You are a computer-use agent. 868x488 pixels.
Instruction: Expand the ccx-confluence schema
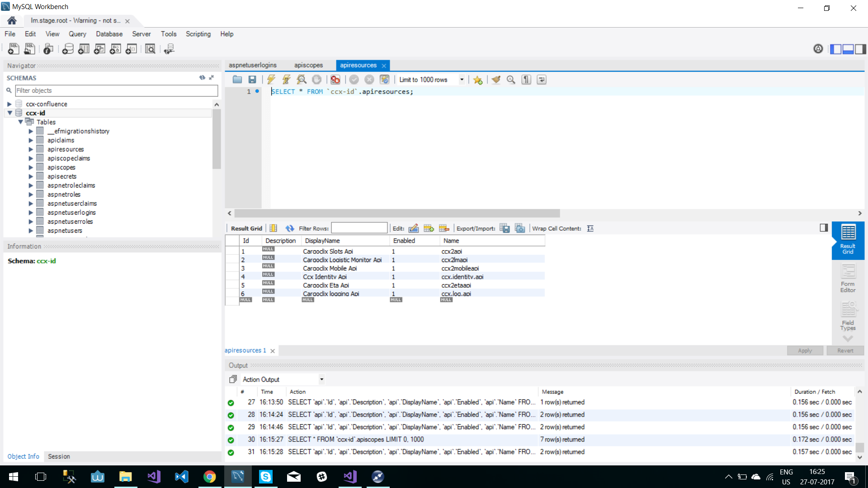click(x=9, y=104)
